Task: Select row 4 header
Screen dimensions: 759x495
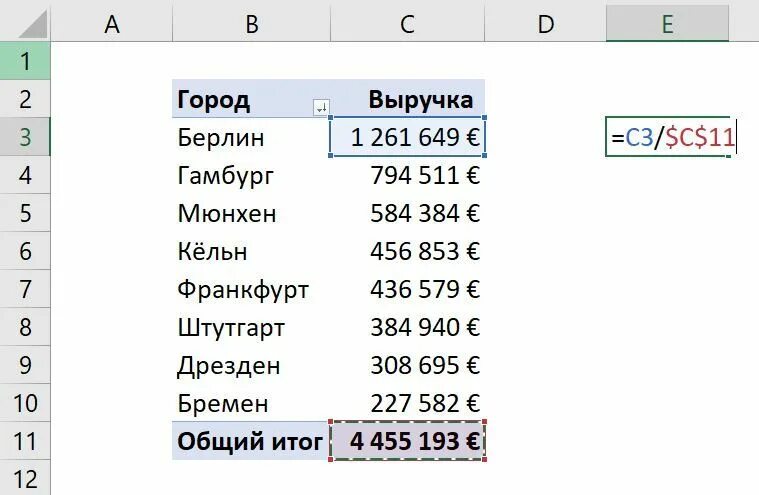Action: pyautogui.click(x=25, y=175)
